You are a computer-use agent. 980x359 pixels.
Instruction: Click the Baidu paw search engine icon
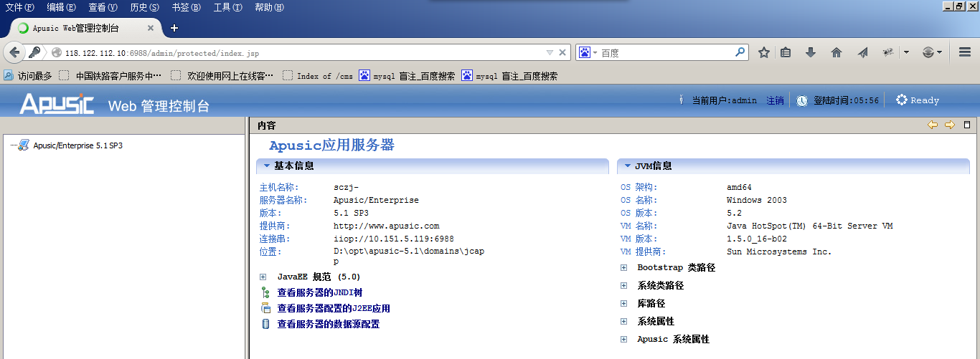tap(585, 52)
